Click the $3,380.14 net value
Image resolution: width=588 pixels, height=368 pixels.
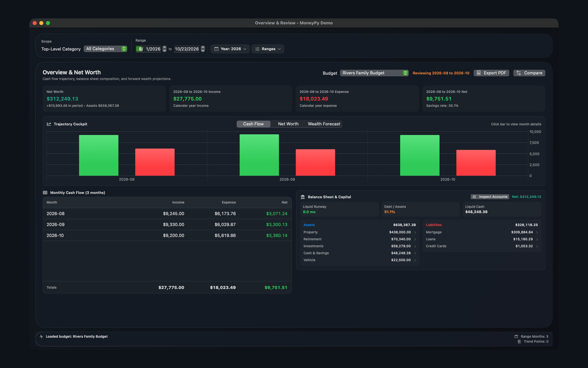[x=277, y=236]
